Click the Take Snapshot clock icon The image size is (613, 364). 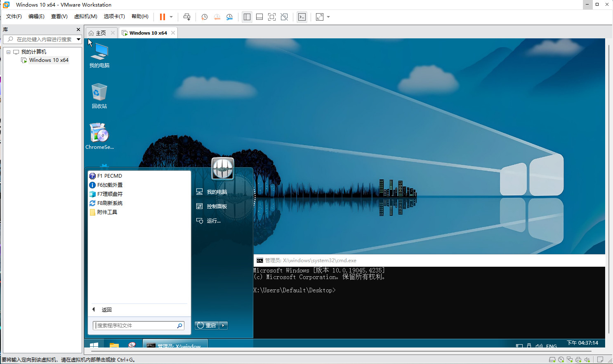pyautogui.click(x=204, y=17)
